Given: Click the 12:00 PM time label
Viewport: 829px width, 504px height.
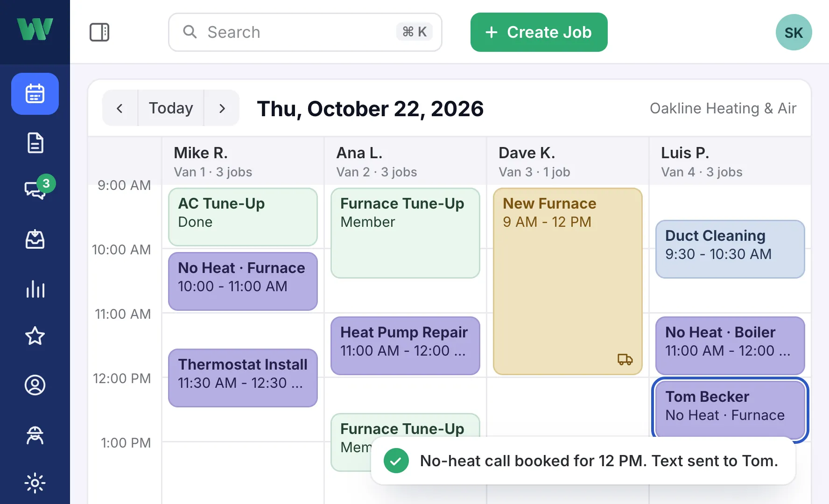Looking at the screenshot, I should [122, 378].
